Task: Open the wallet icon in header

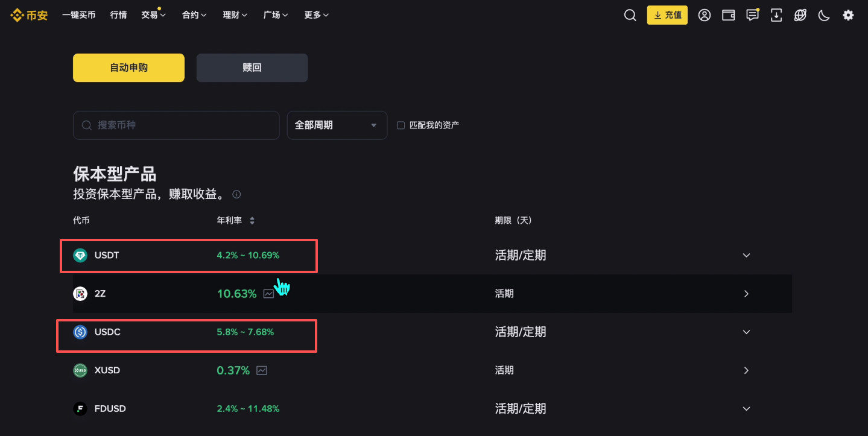Action: 728,15
